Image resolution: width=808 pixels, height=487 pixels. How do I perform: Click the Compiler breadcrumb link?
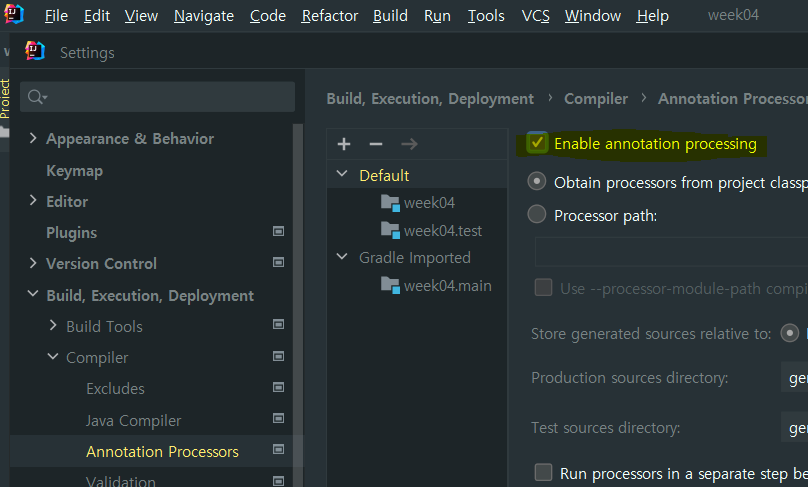[x=596, y=98]
